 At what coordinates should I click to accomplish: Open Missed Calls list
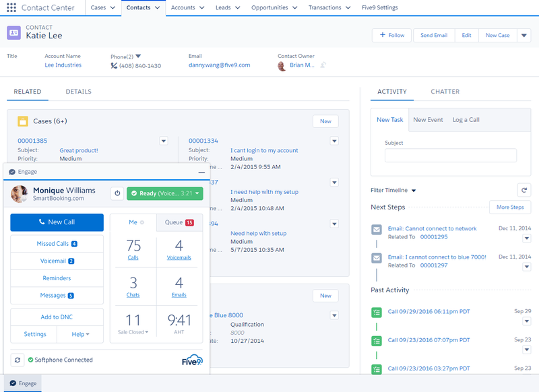[x=57, y=244]
